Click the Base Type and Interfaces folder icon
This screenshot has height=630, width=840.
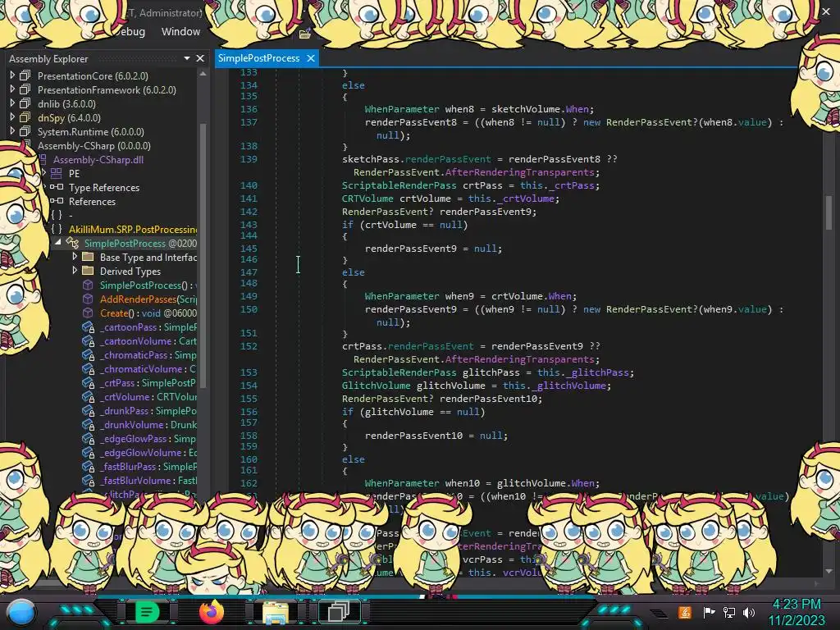pyautogui.click(x=88, y=257)
